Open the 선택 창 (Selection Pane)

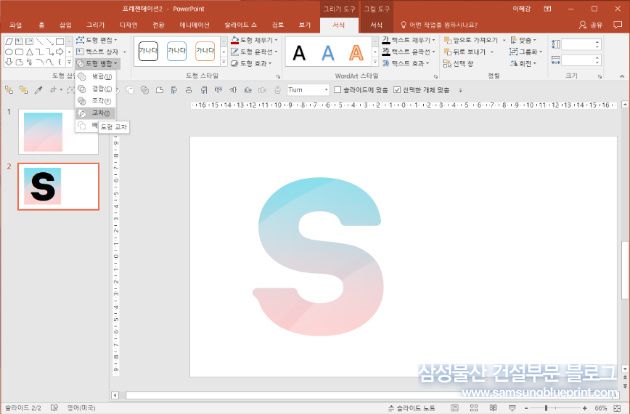pos(458,64)
